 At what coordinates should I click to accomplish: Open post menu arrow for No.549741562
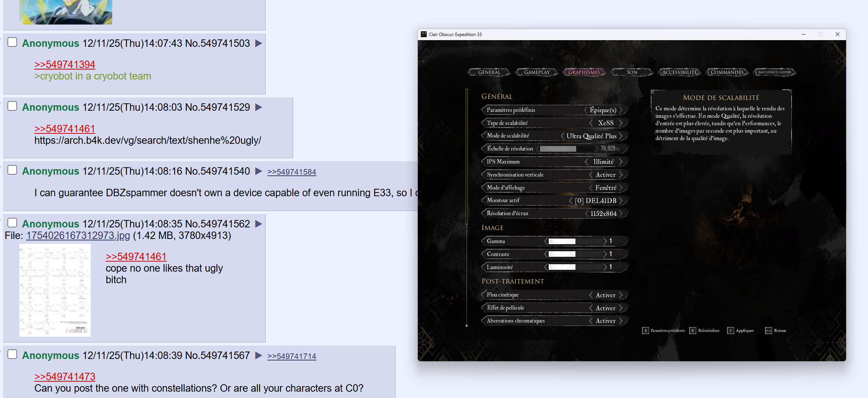click(259, 224)
